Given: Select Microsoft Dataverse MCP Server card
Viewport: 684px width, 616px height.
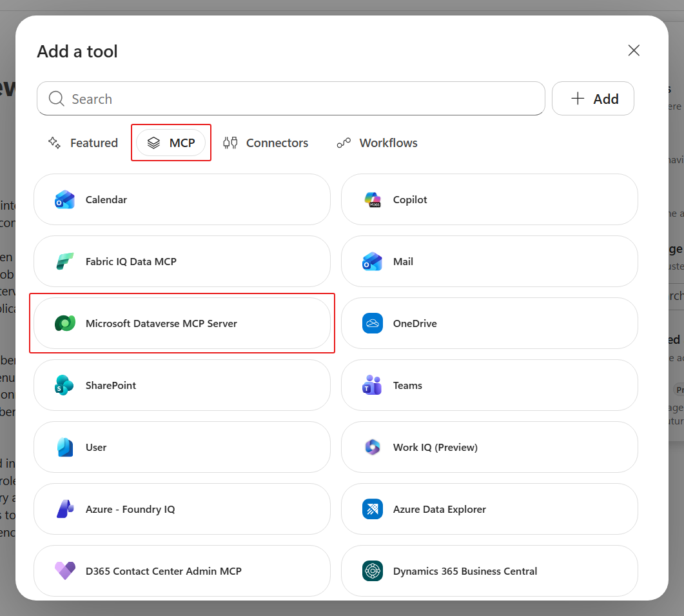Looking at the screenshot, I should click(182, 324).
